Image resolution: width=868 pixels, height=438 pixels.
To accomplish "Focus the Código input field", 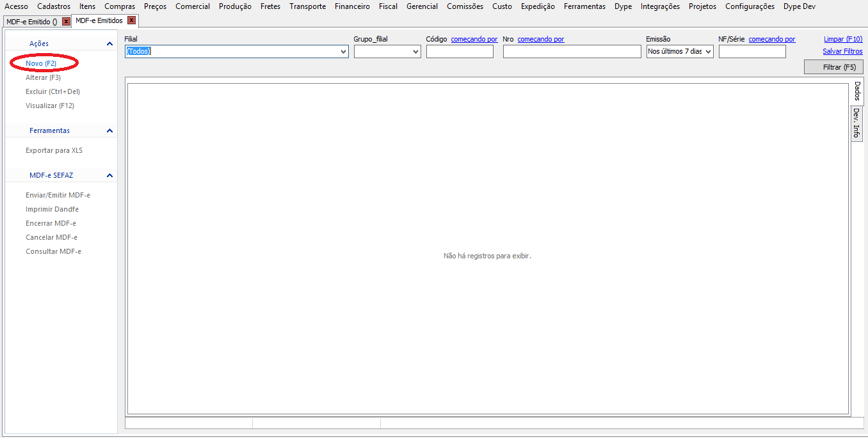I will 460,51.
